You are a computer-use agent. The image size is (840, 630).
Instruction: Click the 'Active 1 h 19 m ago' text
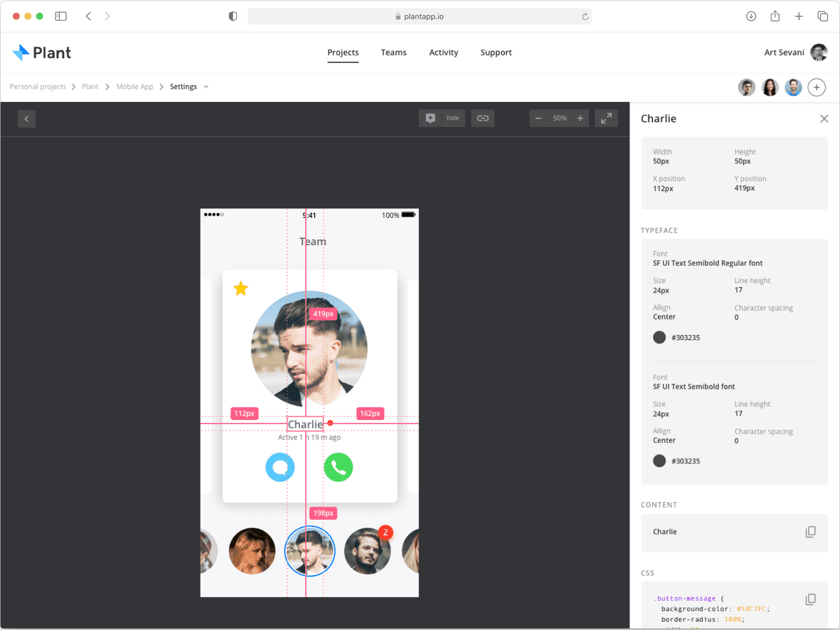(309, 437)
